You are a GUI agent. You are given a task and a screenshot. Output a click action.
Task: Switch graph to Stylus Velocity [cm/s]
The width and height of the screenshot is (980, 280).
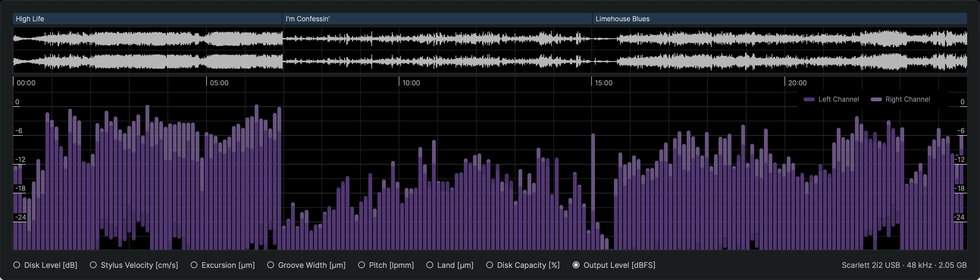(93, 265)
